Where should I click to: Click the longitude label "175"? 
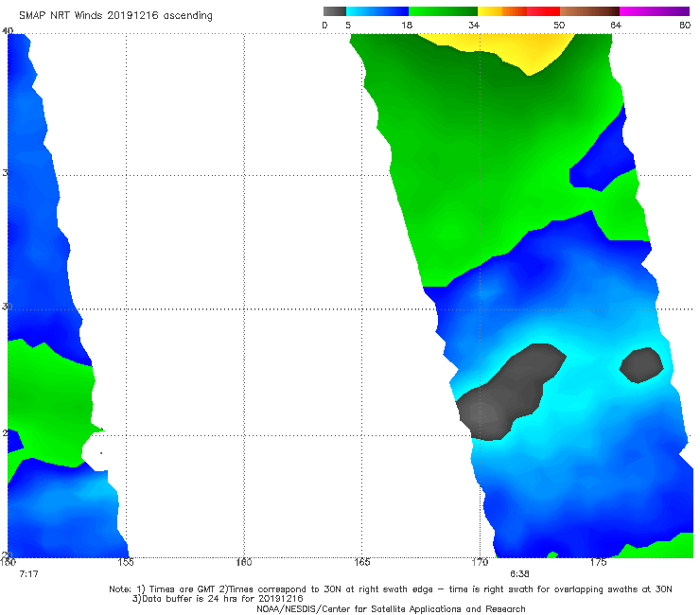(x=598, y=562)
